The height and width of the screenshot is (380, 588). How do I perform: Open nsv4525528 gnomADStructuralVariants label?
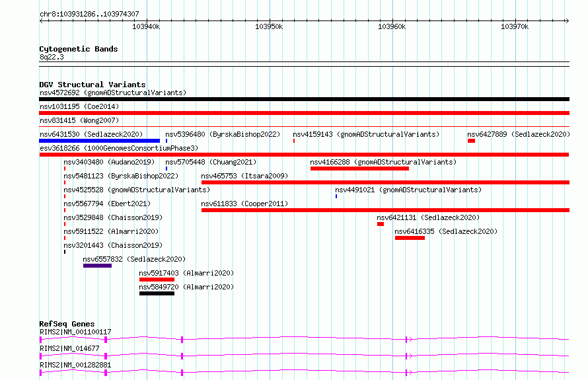click(x=137, y=190)
